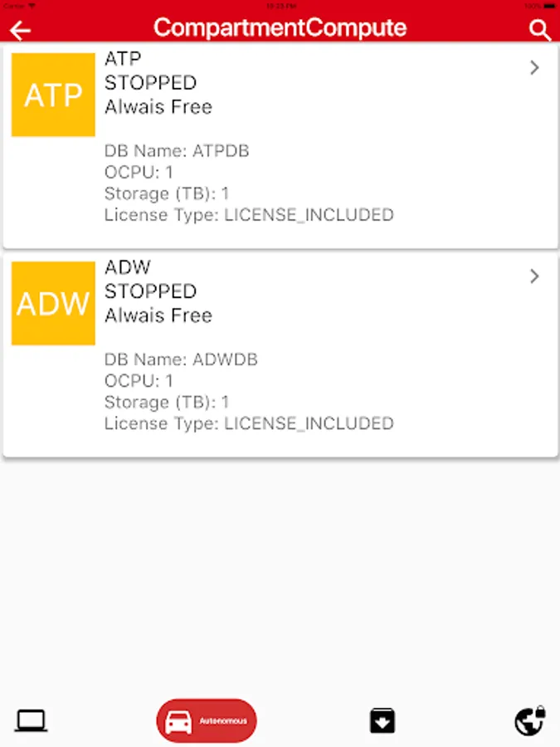Open the archive download storage tab
560x747 pixels.
[382, 720]
